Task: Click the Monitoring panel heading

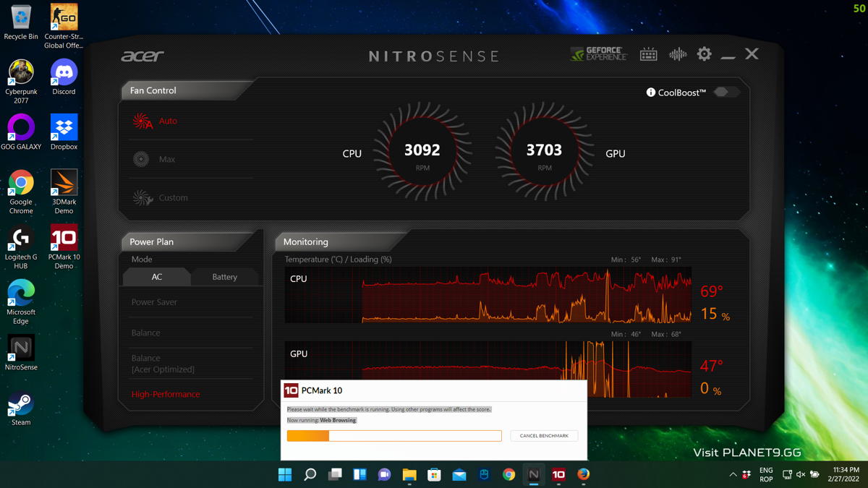Action: (x=306, y=241)
